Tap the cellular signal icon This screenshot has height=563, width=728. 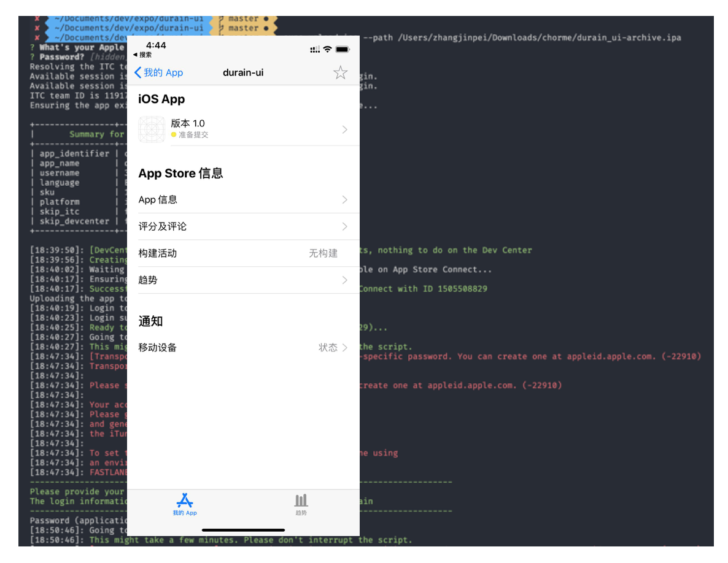315,50
